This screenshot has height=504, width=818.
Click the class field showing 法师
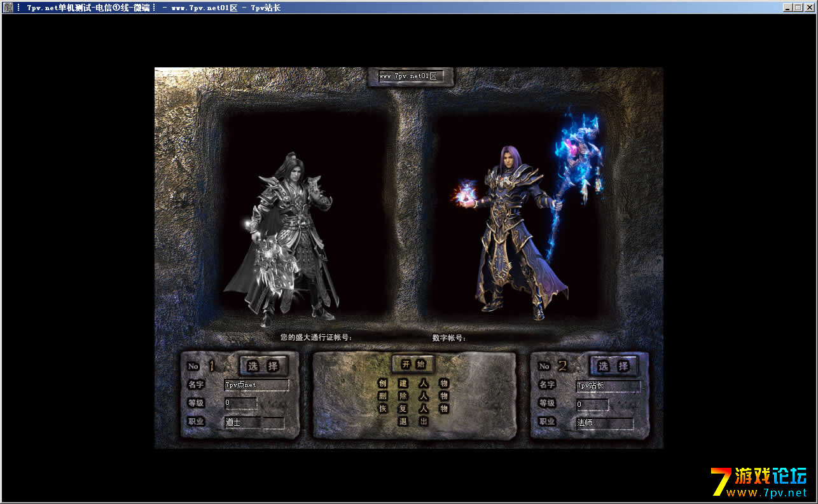coord(604,423)
